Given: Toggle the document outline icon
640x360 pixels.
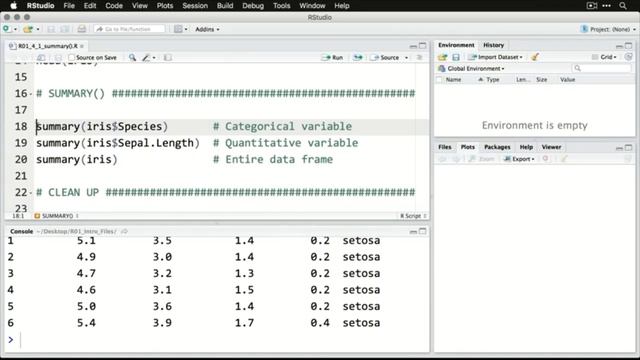Looking at the screenshot, I should pos(419,58).
